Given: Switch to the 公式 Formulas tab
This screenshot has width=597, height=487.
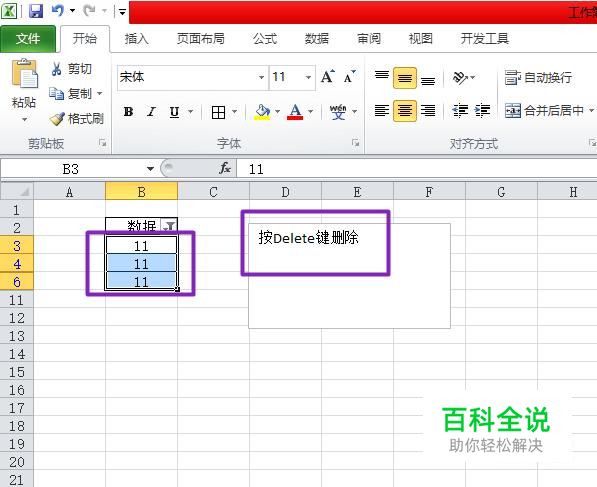Looking at the screenshot, I should pos(265,39).
